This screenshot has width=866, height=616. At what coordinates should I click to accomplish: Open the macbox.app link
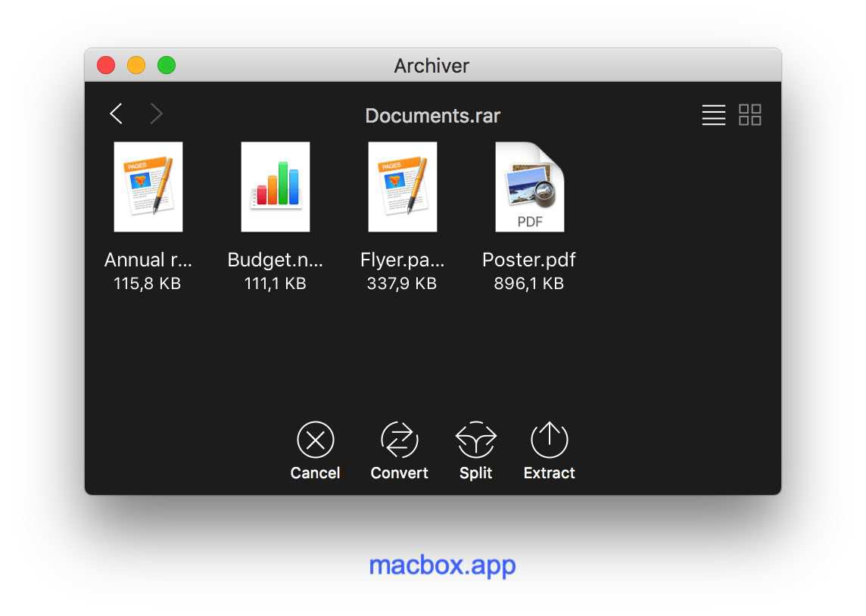[x=442, y=566]
